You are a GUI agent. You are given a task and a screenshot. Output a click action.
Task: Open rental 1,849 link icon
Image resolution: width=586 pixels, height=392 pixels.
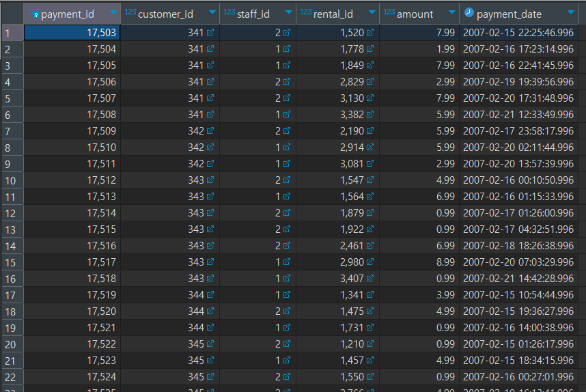(x=370, y=66)
